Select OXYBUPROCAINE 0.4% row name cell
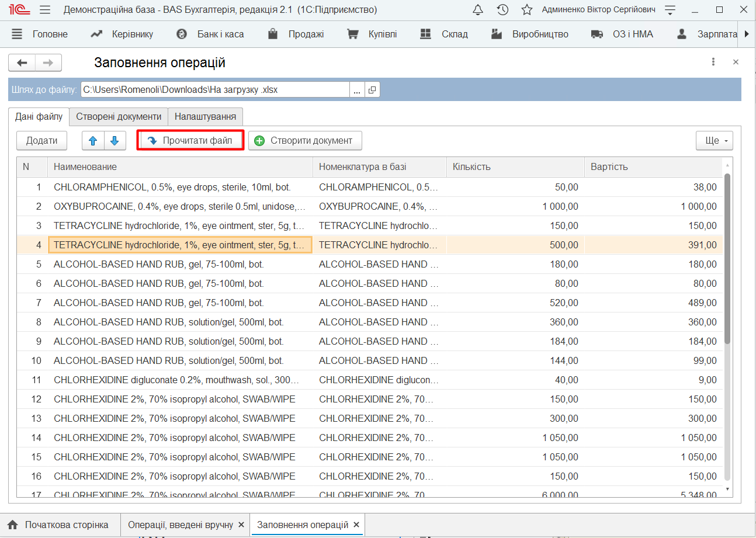The width and height of the screenshot is (756, 538). pos(180,206)
